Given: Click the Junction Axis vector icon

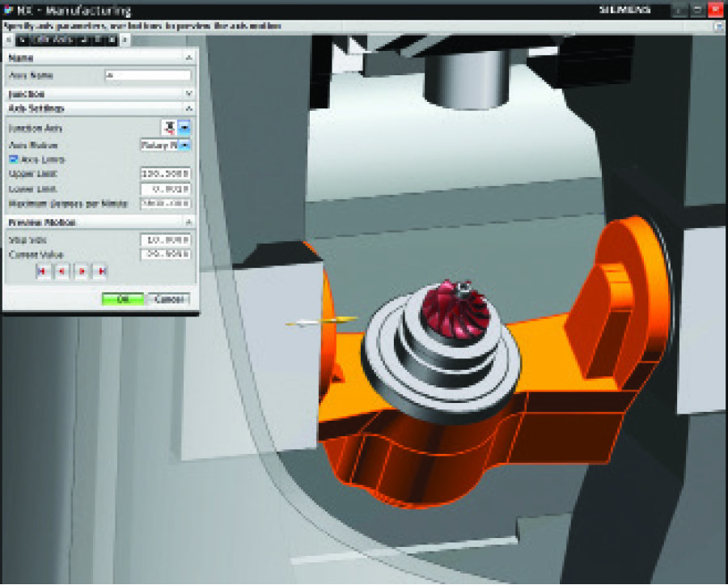Looking at the screenshot, I should coord(169,128).
